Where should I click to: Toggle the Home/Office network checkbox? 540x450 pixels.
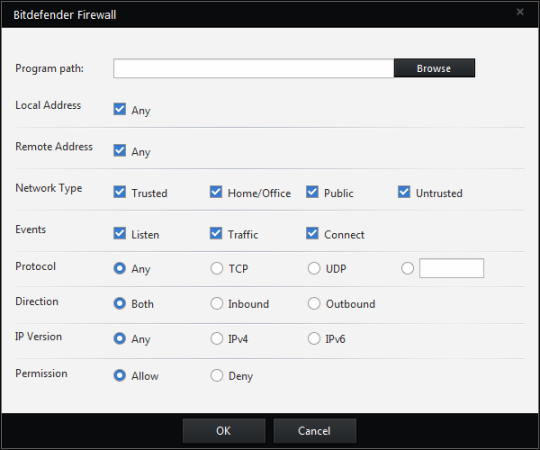(x=216, y=192)
